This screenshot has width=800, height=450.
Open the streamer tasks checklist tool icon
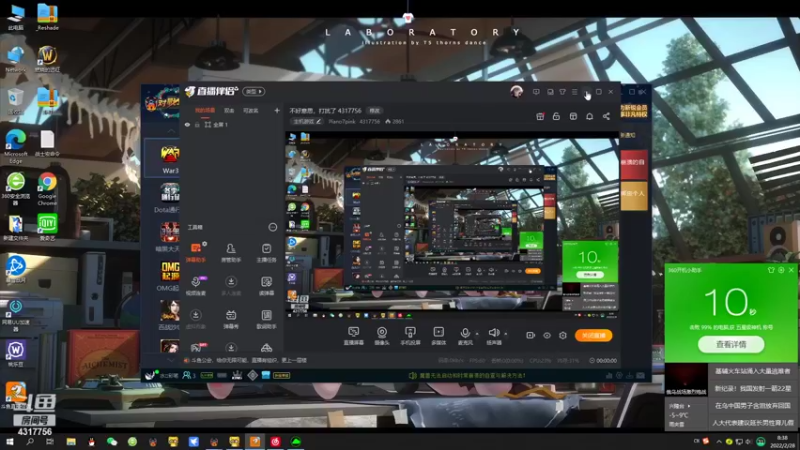pyautogui.click(x=266, y=248)
